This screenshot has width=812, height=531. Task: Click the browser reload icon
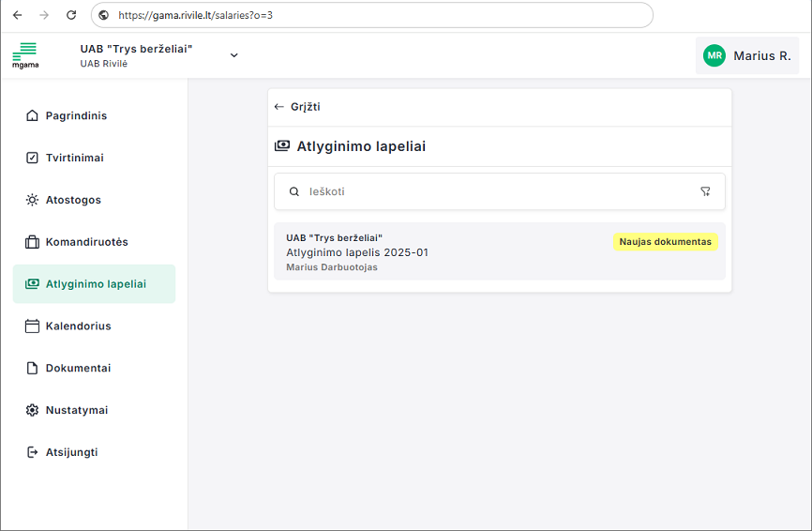pos(71,15)
